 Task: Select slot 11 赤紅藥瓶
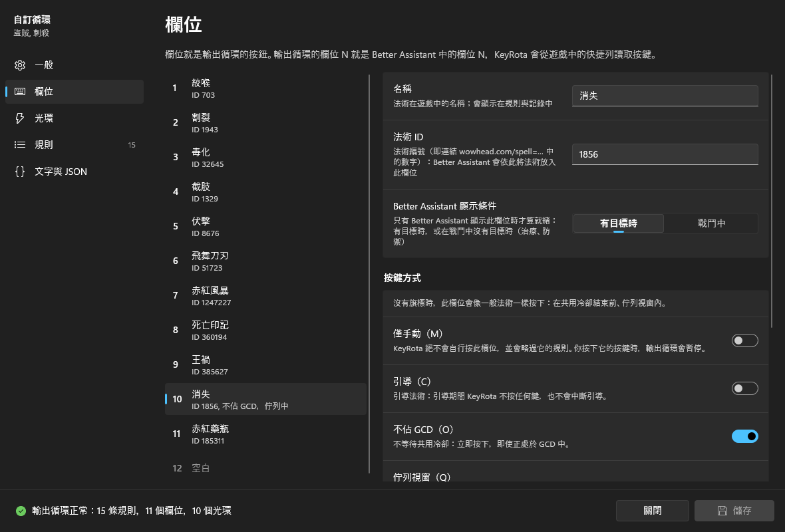[265, 434]
